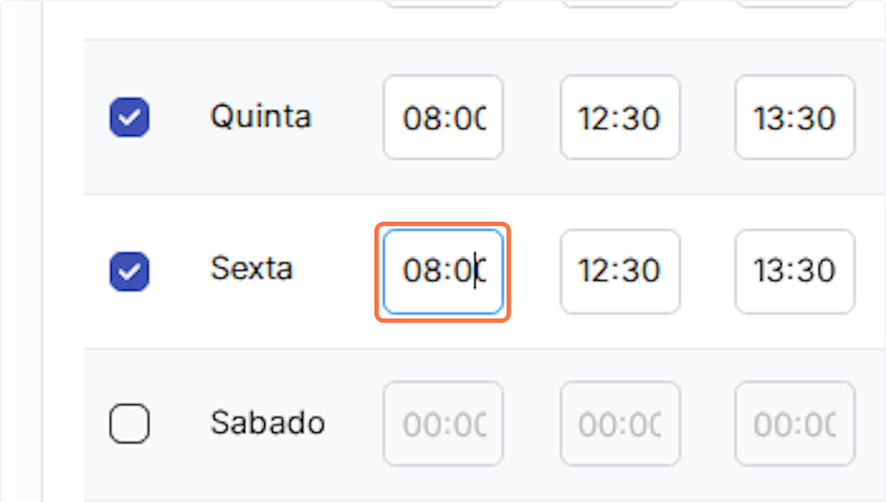Viewport: 886px width, 502px height.
Task: Click the empty Sabado row area beside the label
Action: point(352,424)
